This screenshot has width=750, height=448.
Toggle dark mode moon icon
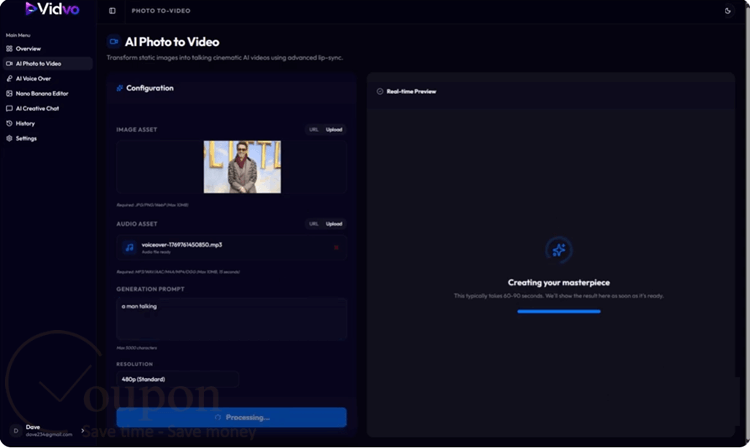tap(728, 11)
